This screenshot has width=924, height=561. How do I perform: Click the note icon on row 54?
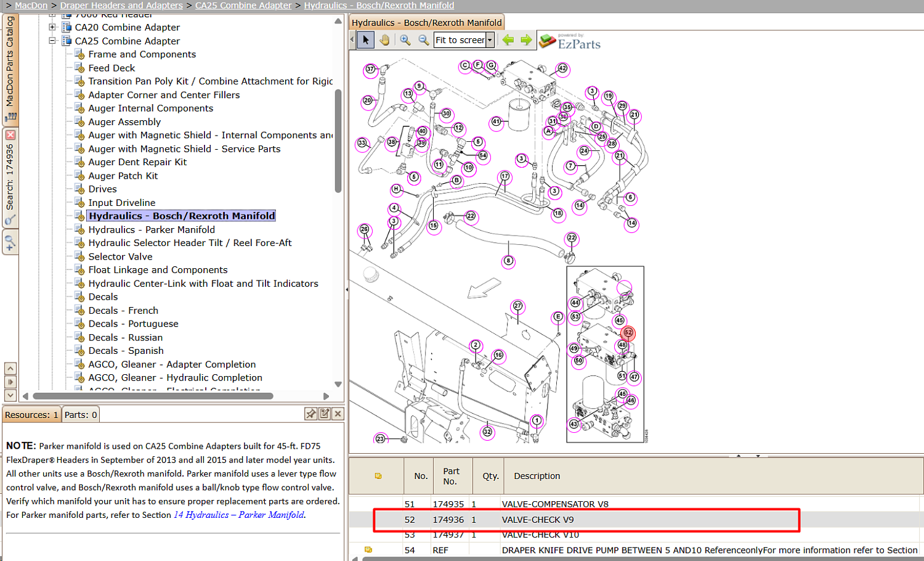(368, 550)
